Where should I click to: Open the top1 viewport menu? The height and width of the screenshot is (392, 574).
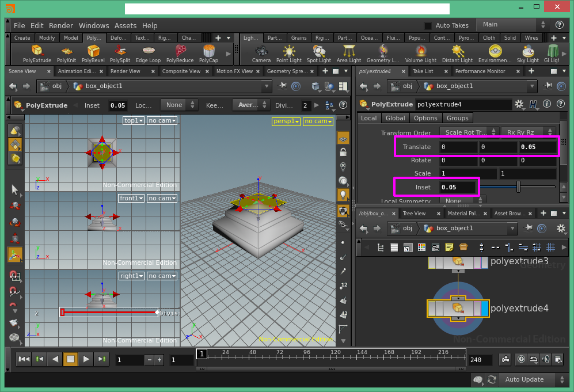[133, 120]
